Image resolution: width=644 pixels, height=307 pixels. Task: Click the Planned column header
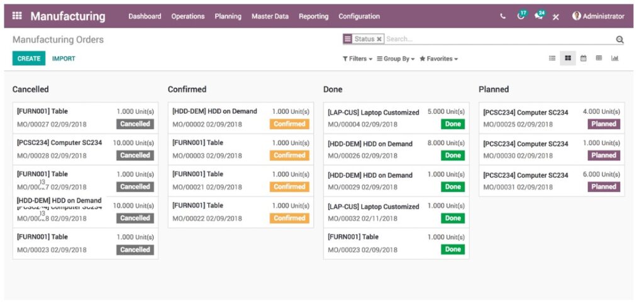(x=494, y=89)
